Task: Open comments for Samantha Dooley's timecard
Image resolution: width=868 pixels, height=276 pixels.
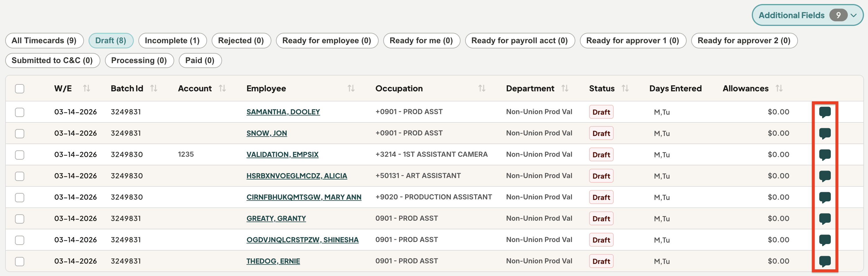Action: click(x=825, y=112)
